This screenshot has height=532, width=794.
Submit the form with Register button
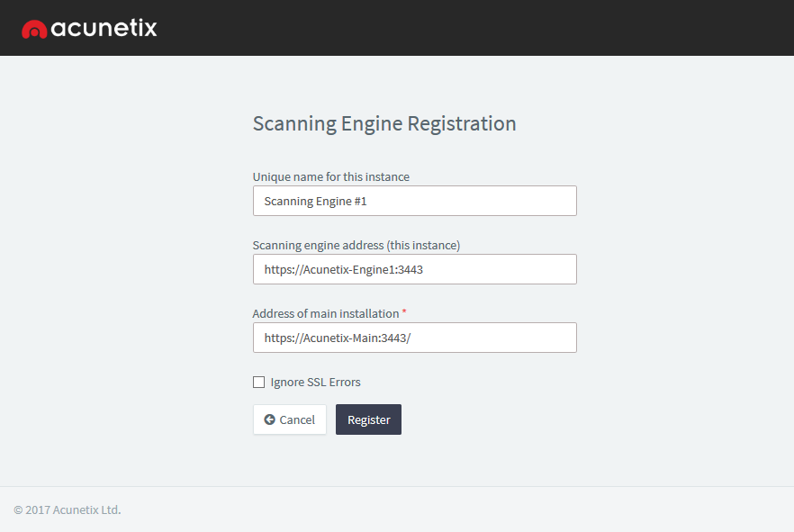[369, 419]
